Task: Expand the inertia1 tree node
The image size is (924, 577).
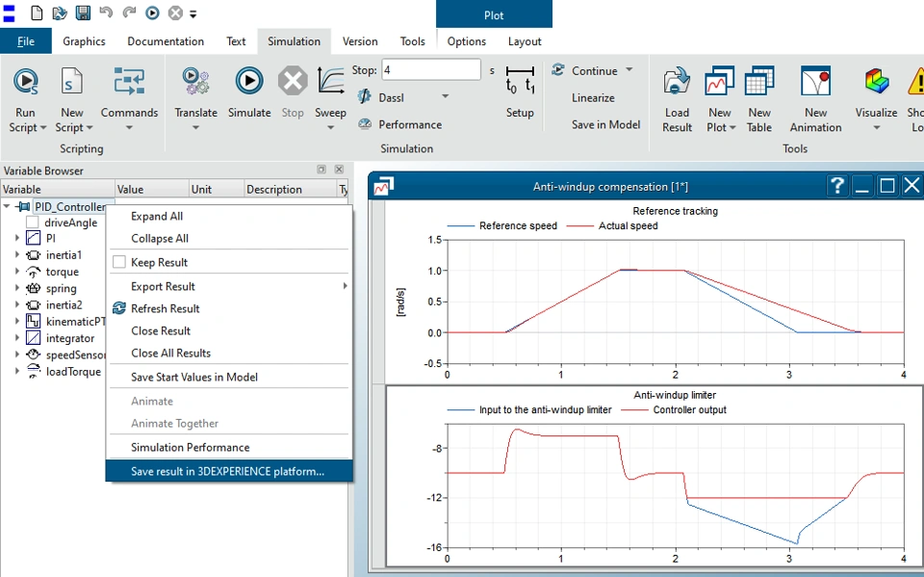Action: click(17, 255)
